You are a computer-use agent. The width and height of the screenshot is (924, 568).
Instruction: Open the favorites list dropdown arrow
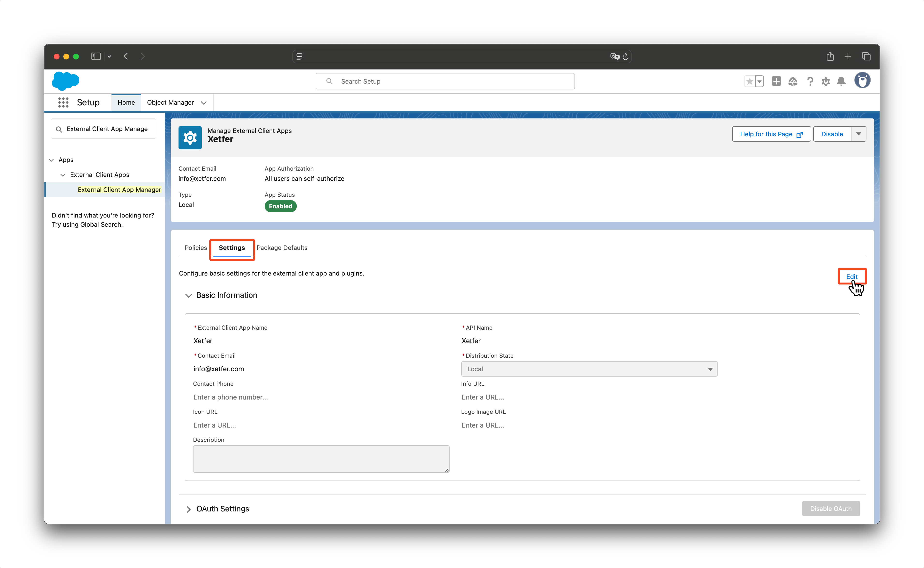coord(759,81)
